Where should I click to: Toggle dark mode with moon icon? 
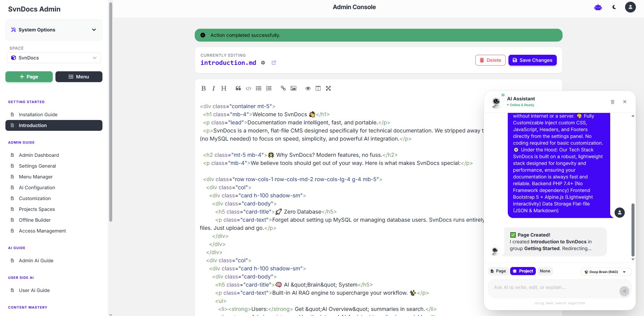(614, 7)
